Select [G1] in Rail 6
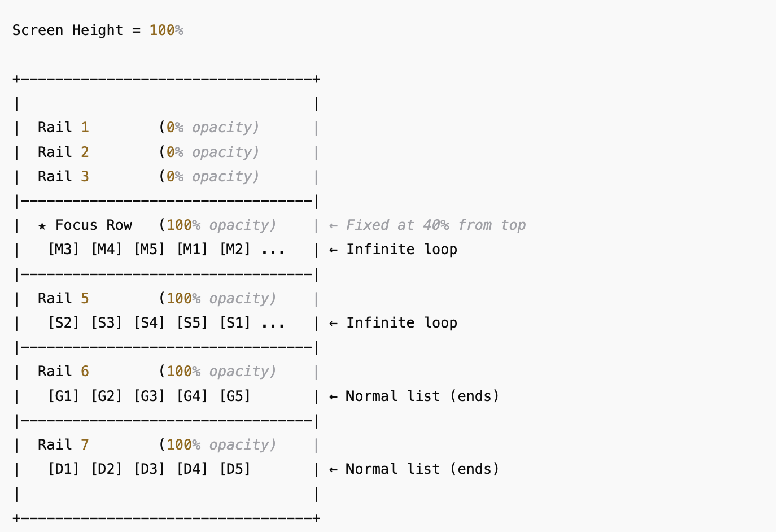Viewport: 778px width, 532px height. click(x=64, y=396)
